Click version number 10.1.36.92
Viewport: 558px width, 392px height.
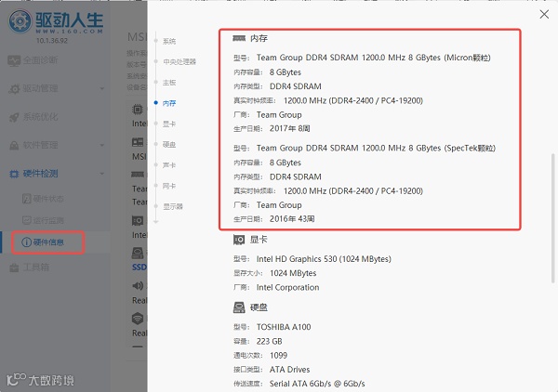pyautogui.click(x=51, y=41)
